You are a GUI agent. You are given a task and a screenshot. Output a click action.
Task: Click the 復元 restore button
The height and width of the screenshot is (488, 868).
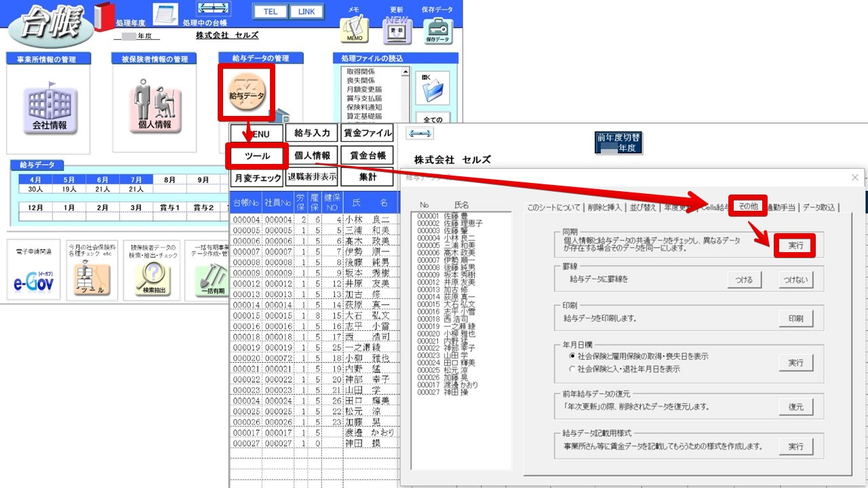(x=795, y=407)
